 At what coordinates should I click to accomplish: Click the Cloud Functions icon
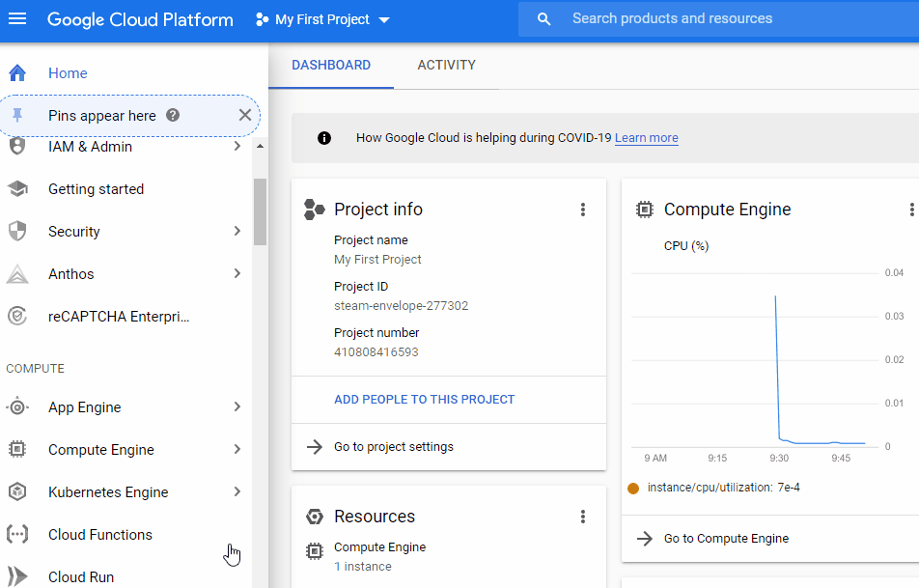tap(17, 534)
